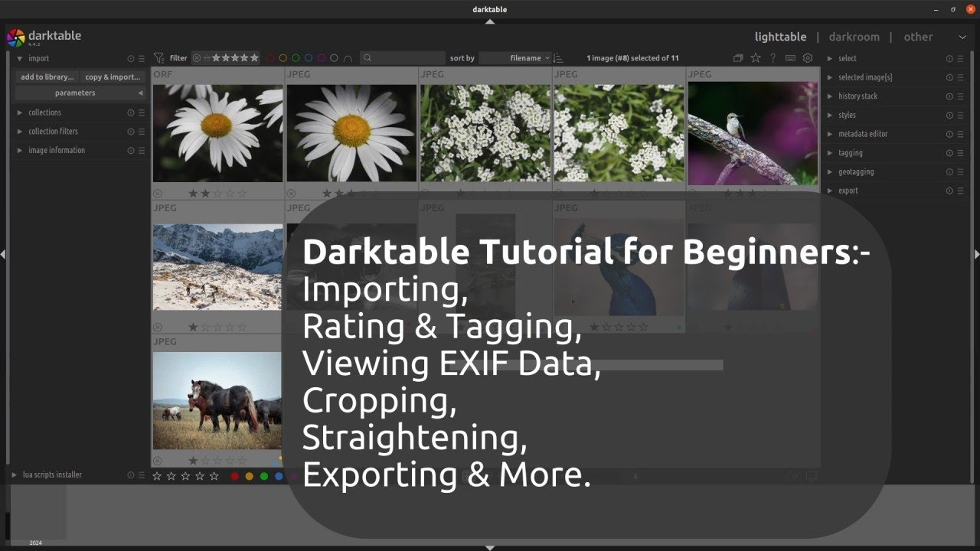The image size is (980, 551).
Task: Reject the ORF daisy image
Action: (158, 194)
